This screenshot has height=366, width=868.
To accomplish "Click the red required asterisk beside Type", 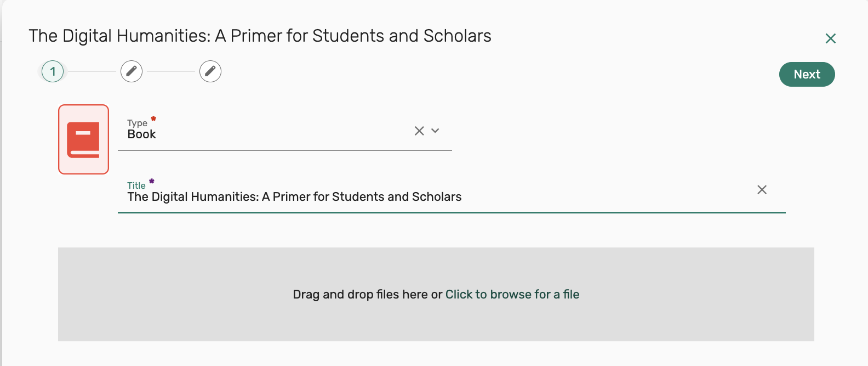I will pos(153,119).
